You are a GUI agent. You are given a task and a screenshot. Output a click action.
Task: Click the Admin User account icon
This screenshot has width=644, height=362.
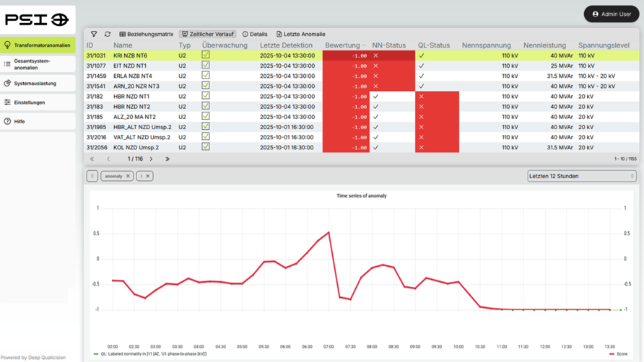(596, 14)
